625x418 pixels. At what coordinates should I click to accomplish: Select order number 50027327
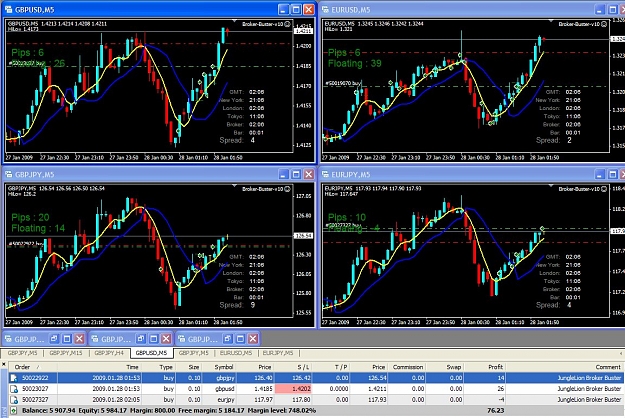coord(35,399)
